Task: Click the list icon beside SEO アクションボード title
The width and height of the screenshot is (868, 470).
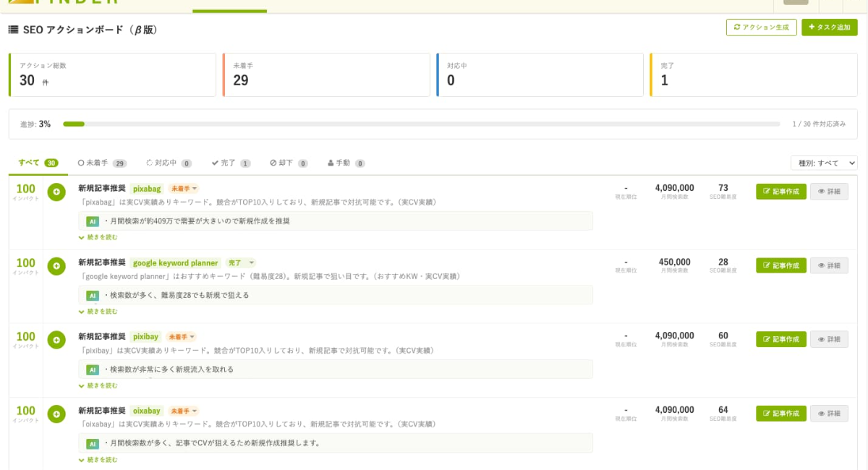Action: tap(13, 30)
